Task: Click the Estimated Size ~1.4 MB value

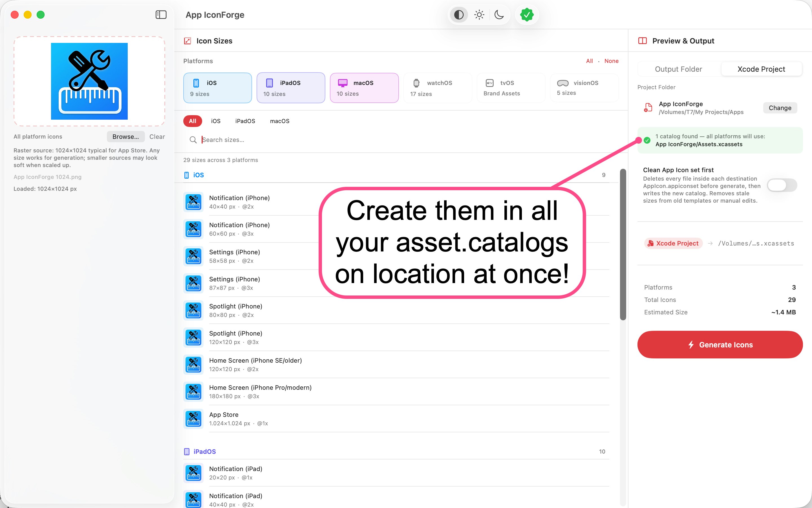Action: pos(784,312)
